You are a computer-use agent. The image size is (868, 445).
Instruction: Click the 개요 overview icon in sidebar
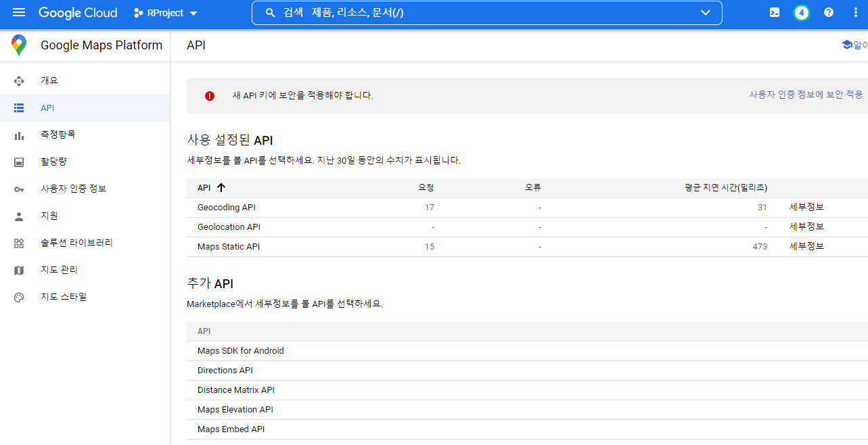pyautogui.click(x=19, y=81)
